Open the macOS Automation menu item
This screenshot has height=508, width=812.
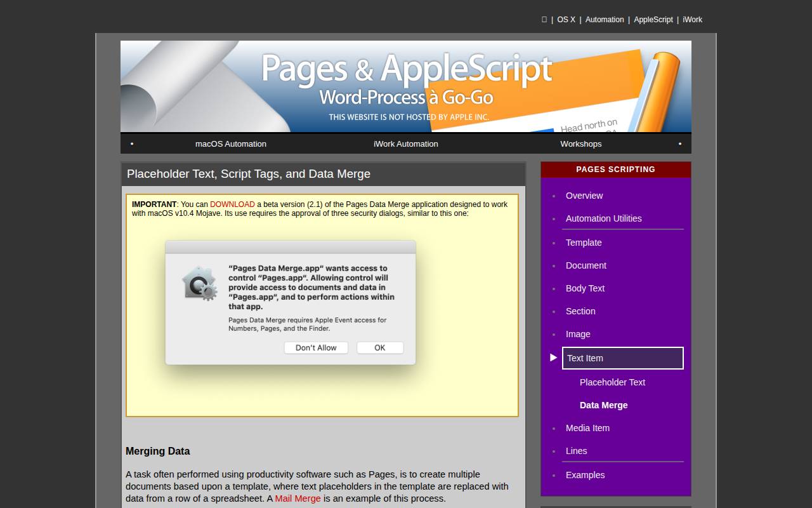[231, 144]
